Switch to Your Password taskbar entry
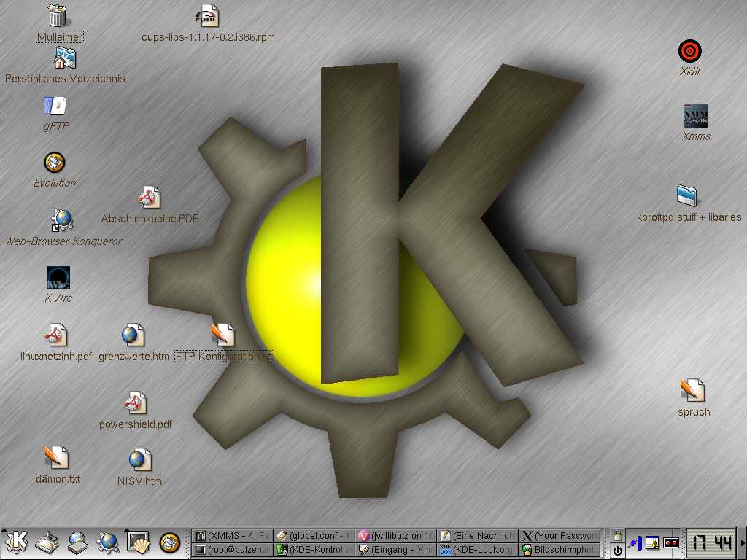The width and height of the screenshot is (747, 560). [560, 536]
